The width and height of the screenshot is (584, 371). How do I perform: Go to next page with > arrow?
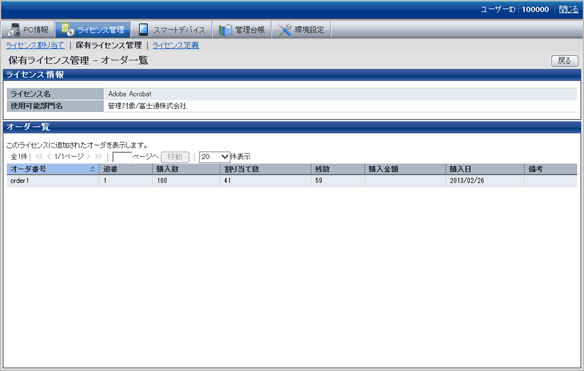pos(89,157)
